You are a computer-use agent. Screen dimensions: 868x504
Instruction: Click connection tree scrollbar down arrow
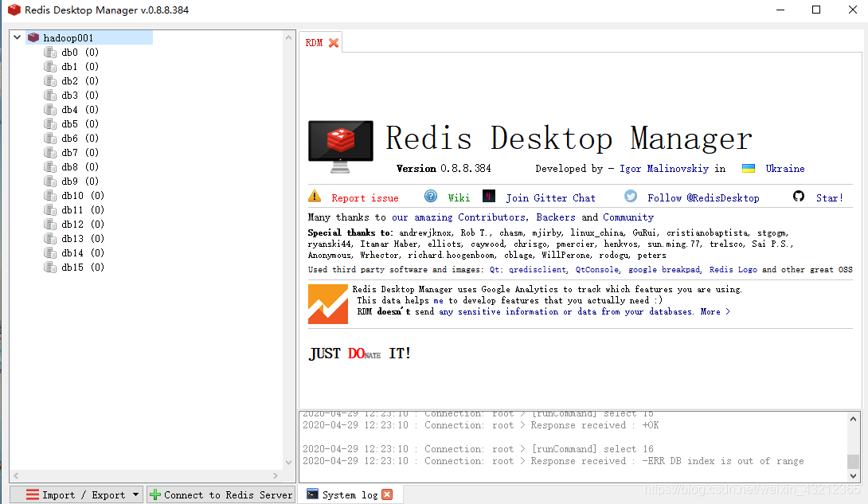pos(288,463)
